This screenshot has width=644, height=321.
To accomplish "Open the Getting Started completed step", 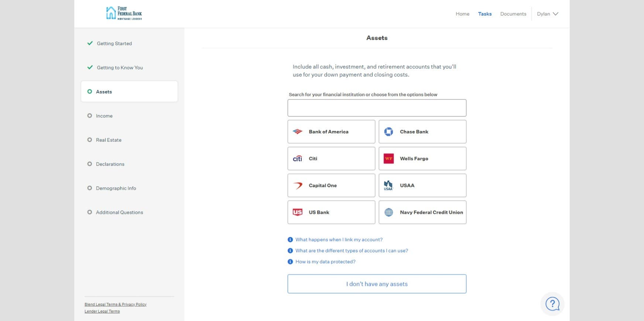I will click(x=114, y=44).
